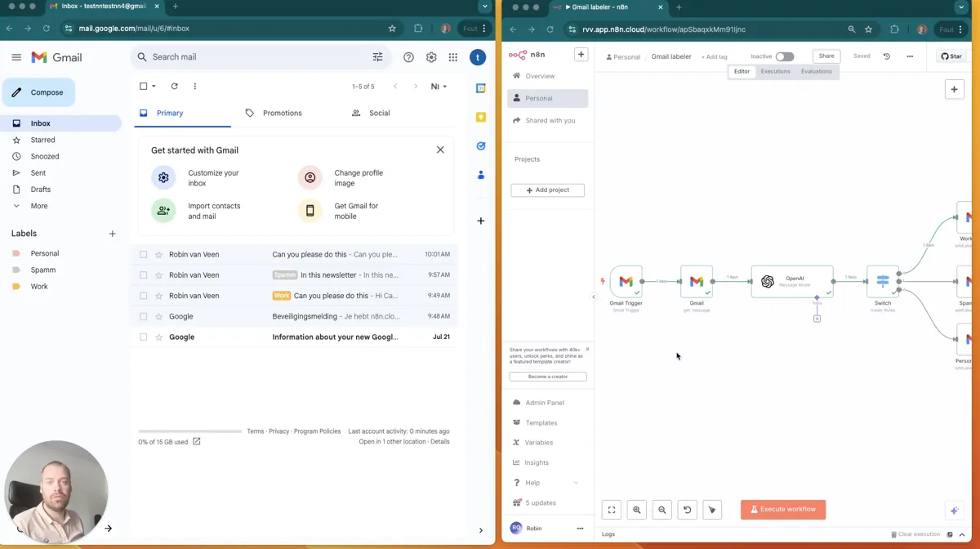Open Google Calendar side panel icon

(481, 88)
